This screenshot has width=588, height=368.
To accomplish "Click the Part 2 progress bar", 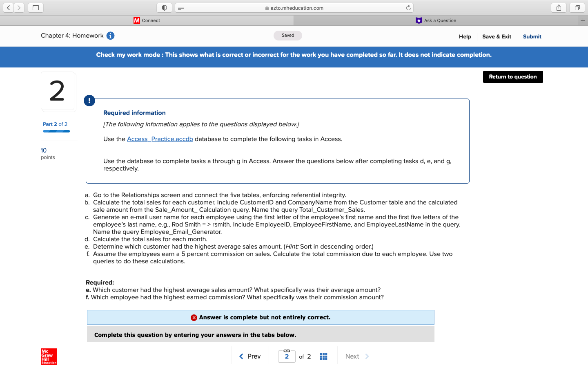I will point(56,131).
